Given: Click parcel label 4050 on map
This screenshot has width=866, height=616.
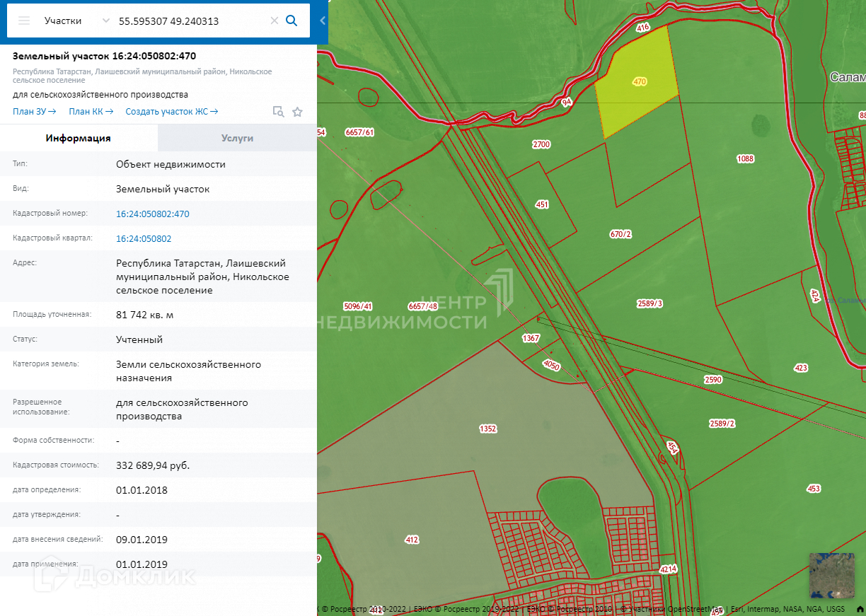Looking at the screenshot, I should click(x=552, y=365).
